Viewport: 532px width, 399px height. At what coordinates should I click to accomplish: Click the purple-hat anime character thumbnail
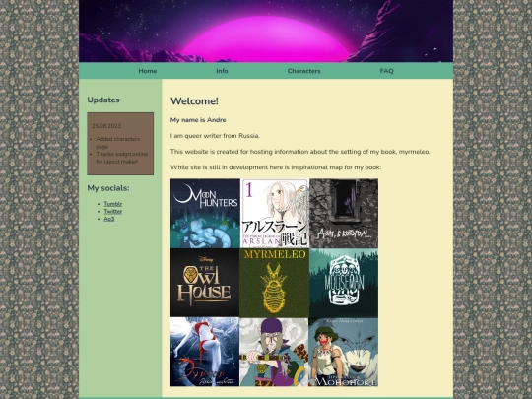point(274,352)
